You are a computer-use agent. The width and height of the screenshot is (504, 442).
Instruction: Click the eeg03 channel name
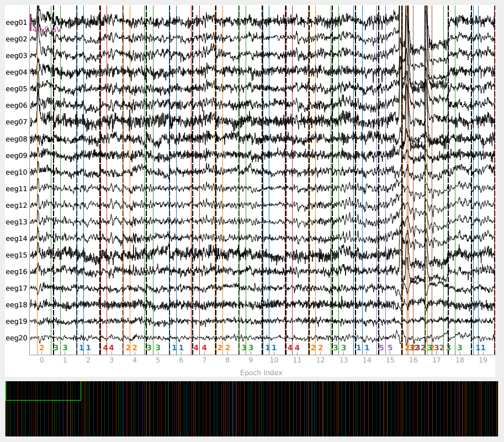pos(16,56)
